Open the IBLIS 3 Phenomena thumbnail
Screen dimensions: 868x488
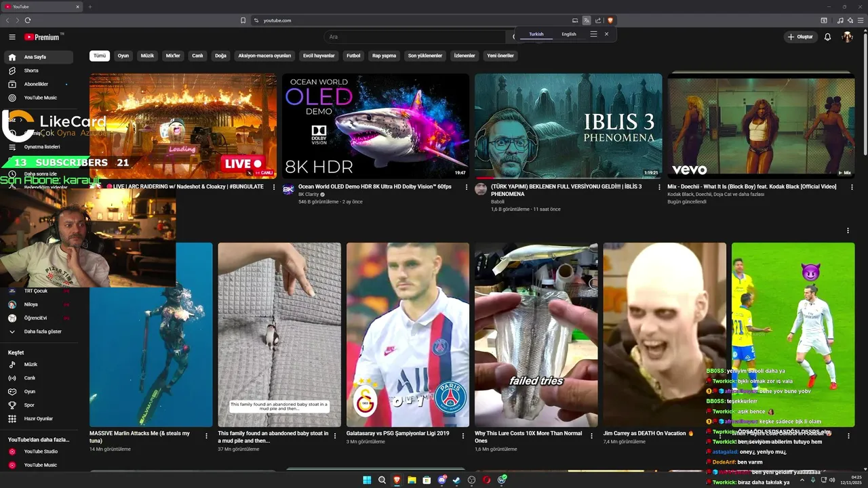click(x=568, y=126)
